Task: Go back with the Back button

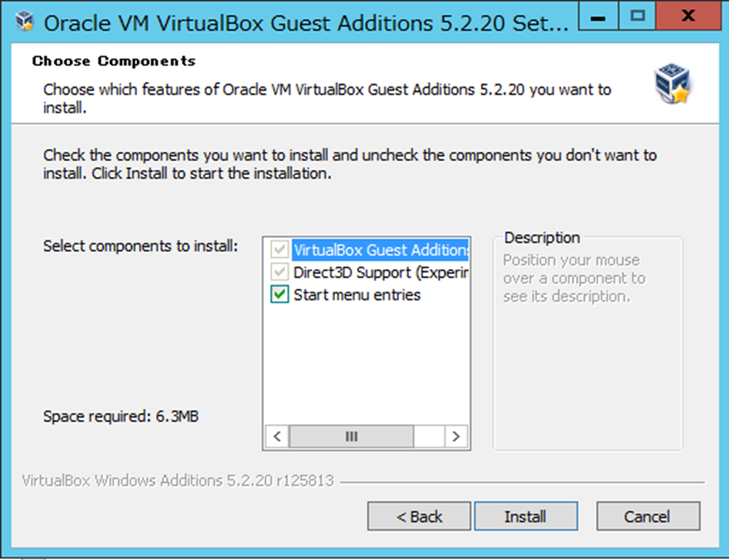Action: pos(419,516)
